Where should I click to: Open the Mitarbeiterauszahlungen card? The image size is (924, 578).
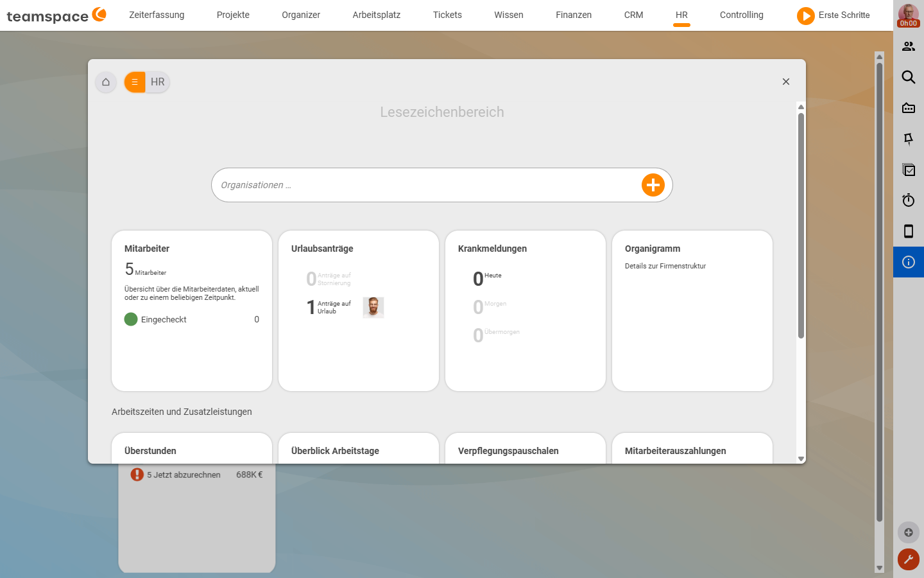pyautogui.click(x=692, y=448)
